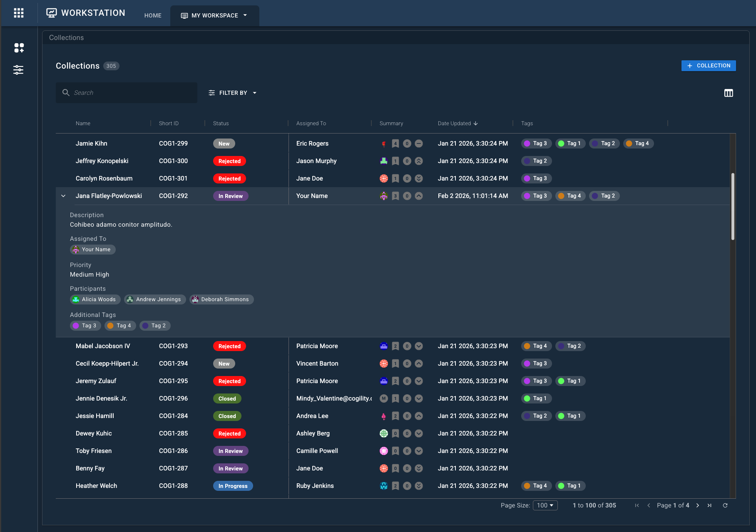Click the + Collection button

[x=708, y=65]
